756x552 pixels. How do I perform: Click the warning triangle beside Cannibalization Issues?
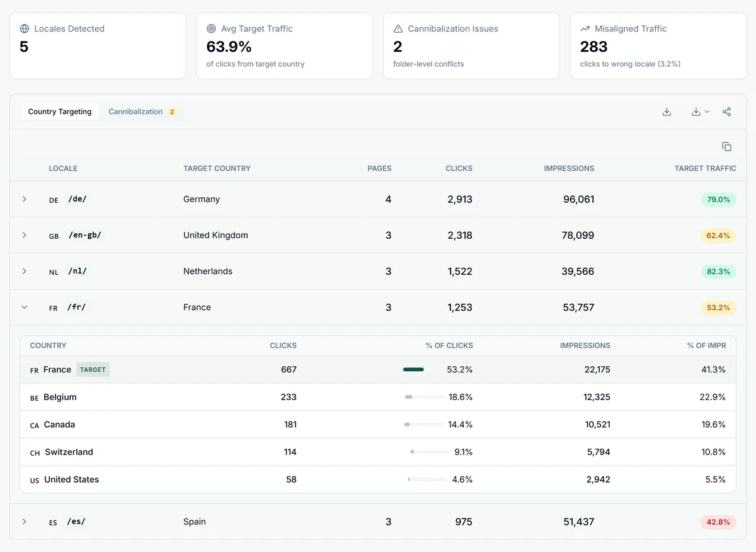coord(398,29)
